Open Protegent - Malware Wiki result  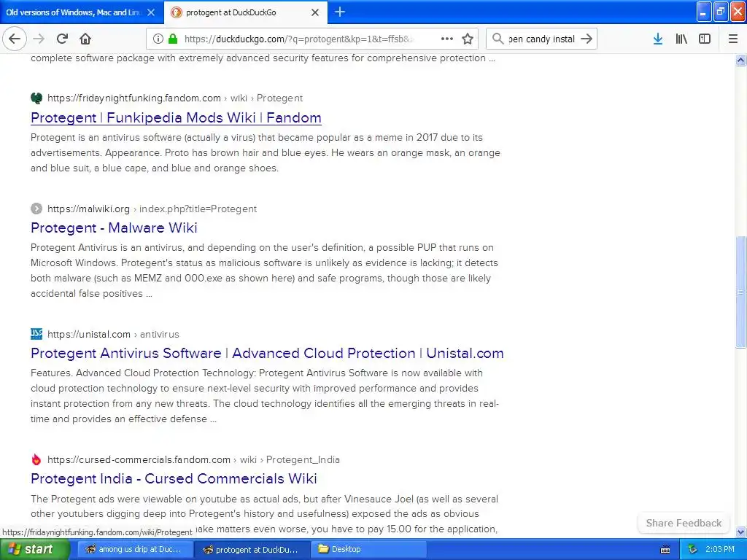[114, 227]
